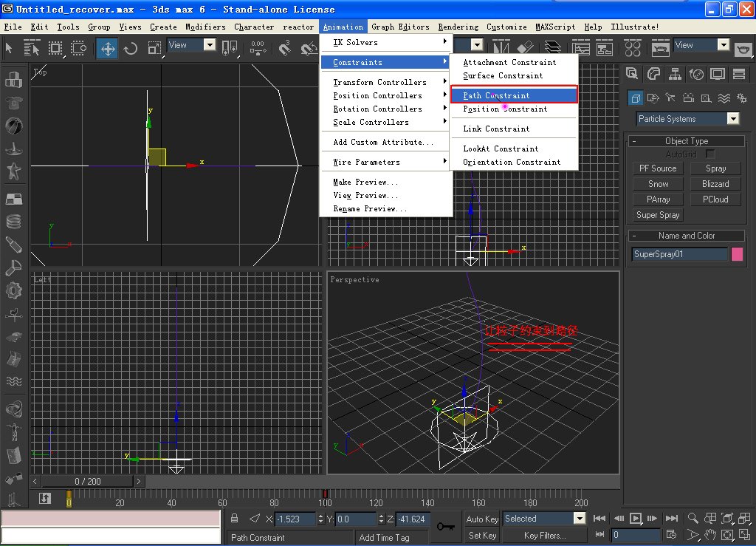756x546 pixels.
Task: Click the Super Spray button
Action: click(x=658, y=215)
